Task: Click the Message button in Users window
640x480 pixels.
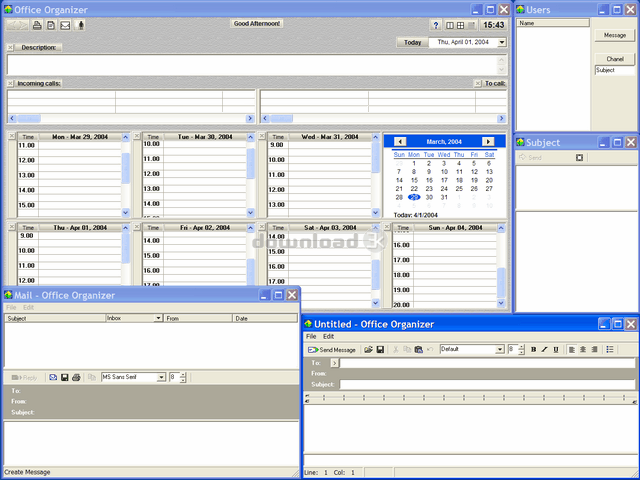Action: coord(615,36)
